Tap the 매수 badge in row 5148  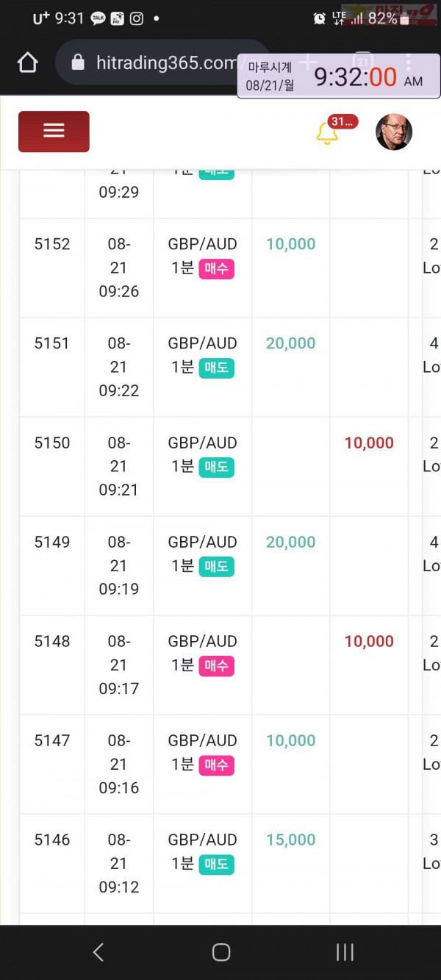(216, 665)
